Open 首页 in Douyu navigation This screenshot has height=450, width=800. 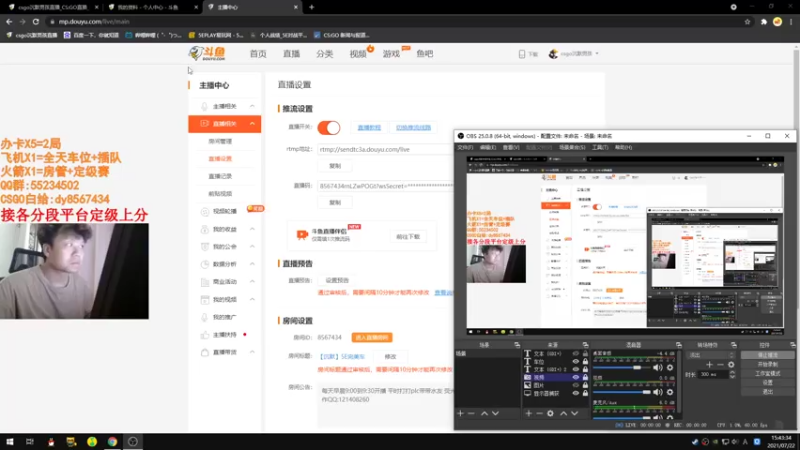[x=258, y=54]
